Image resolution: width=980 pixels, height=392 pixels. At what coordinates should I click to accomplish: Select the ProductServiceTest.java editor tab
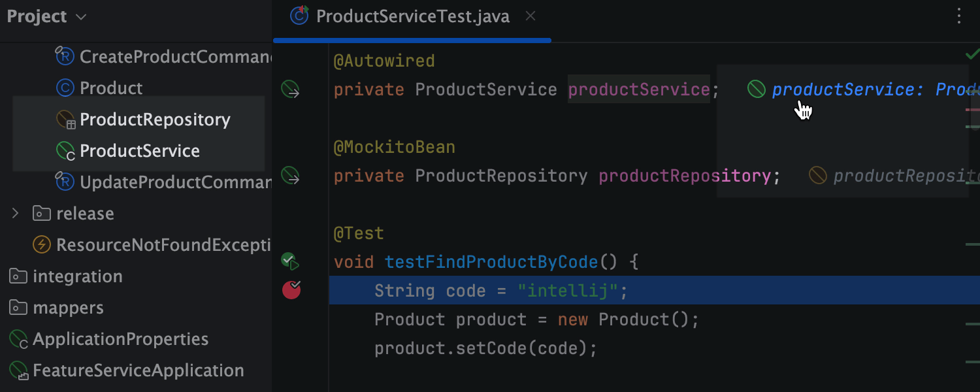[410, 16]
